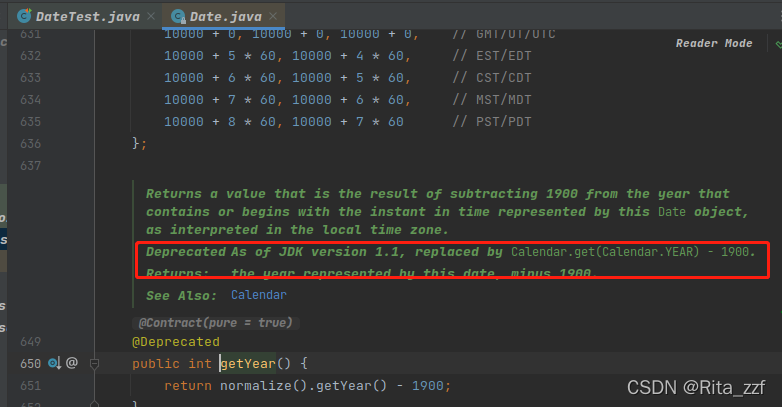Viewport: 782px width, 407px height.
Task: Click line number 632 in the gutter
Action: (30, 56)
